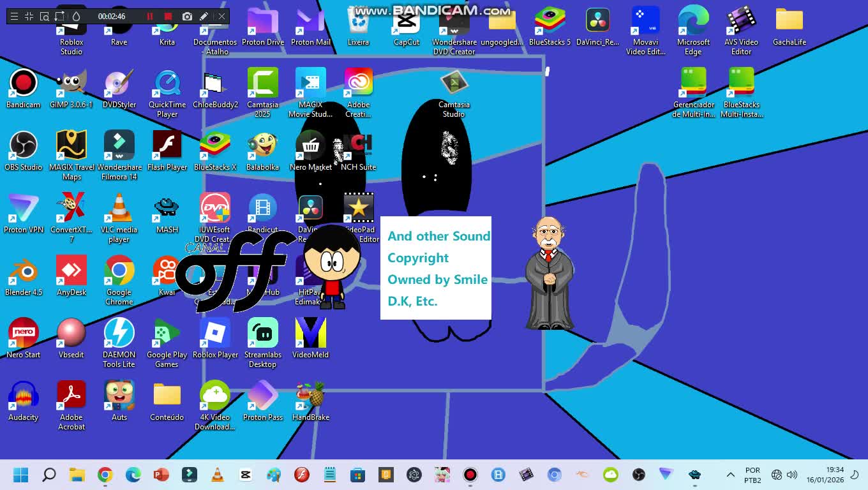Open the Bandicam hamburger menu
This screenshot has height=490, width=868.
pos(13,16)
